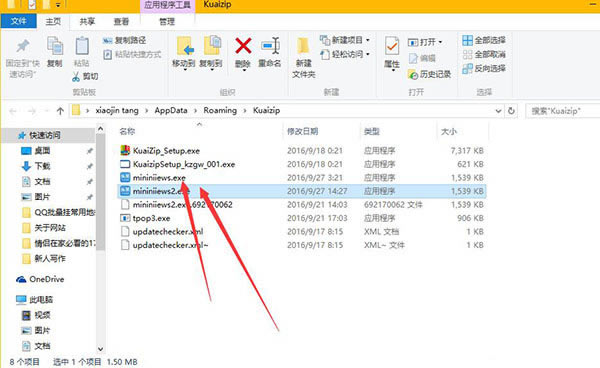The image size is (600, 368).
Task: Click the Back navigation arrow
Action: tap(13, 111)
